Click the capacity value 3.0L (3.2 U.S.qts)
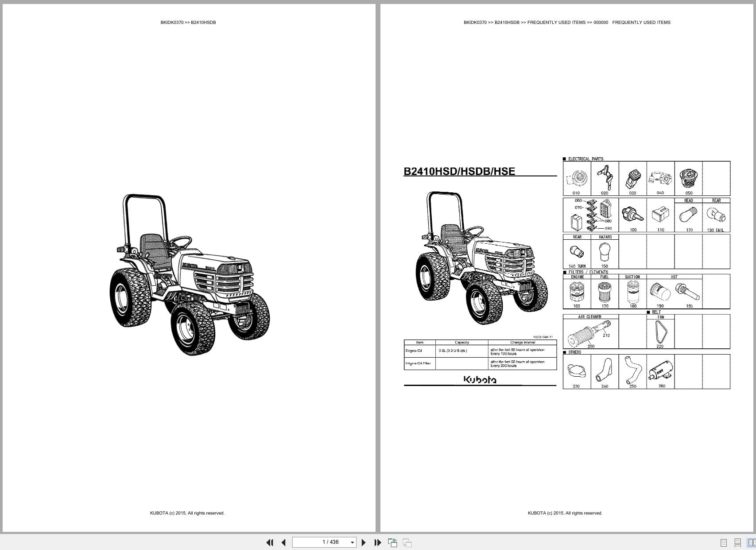756x550 pixels. click(453, 351)
